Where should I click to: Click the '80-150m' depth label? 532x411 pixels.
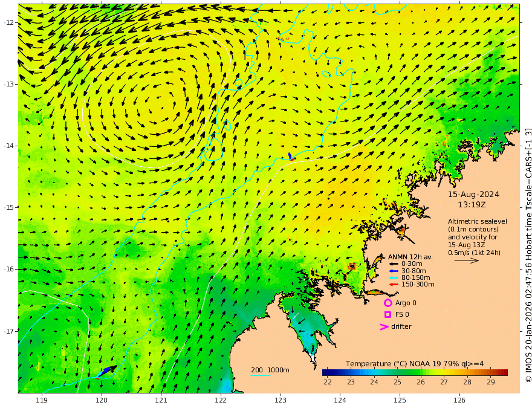coord(415,278)
